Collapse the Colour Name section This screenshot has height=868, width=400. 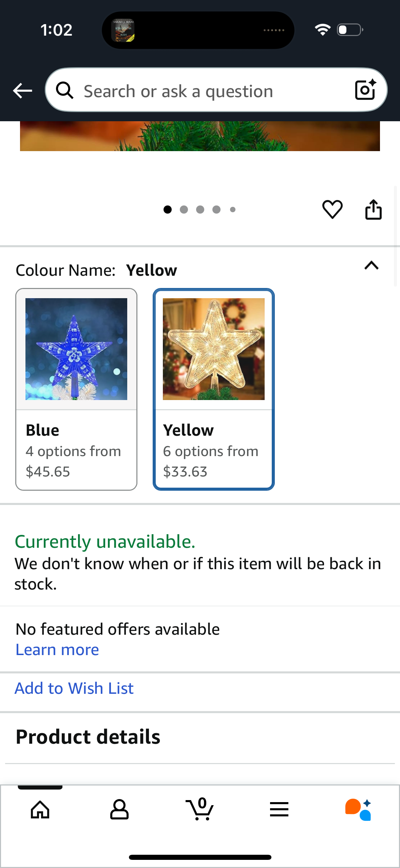pos(371,266)
